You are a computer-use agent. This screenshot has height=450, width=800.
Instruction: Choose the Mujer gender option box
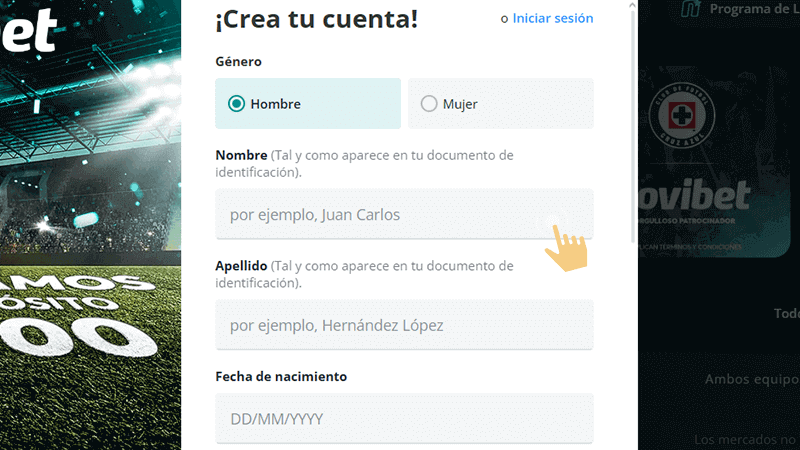(500, 104)
